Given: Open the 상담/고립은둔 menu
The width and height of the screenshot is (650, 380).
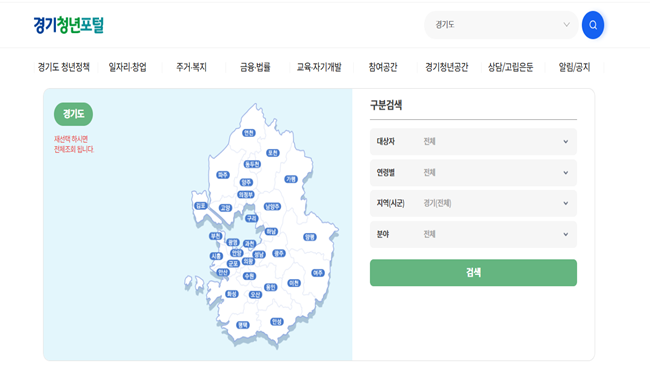Looking at the screenshot, I should (x=510, y=67).
